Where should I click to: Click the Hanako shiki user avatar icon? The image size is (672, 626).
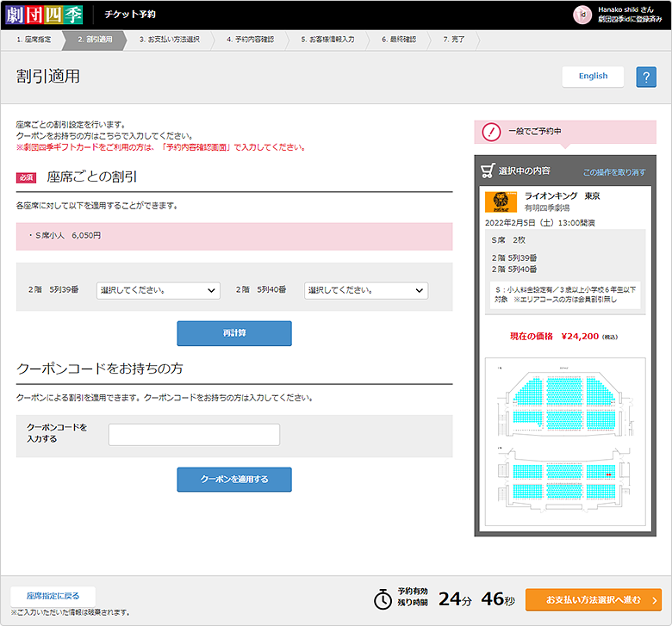pos(582,15)
